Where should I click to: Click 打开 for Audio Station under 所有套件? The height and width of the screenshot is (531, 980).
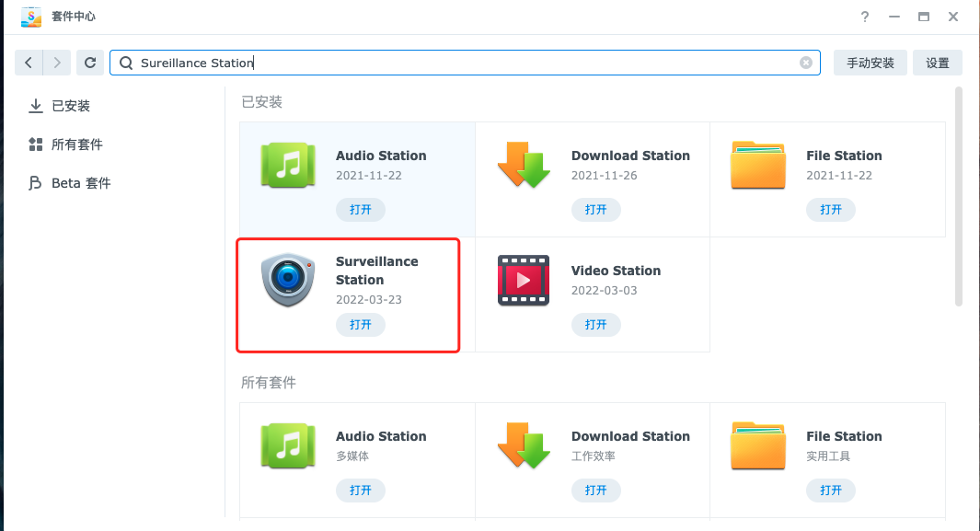click(361, 491)
